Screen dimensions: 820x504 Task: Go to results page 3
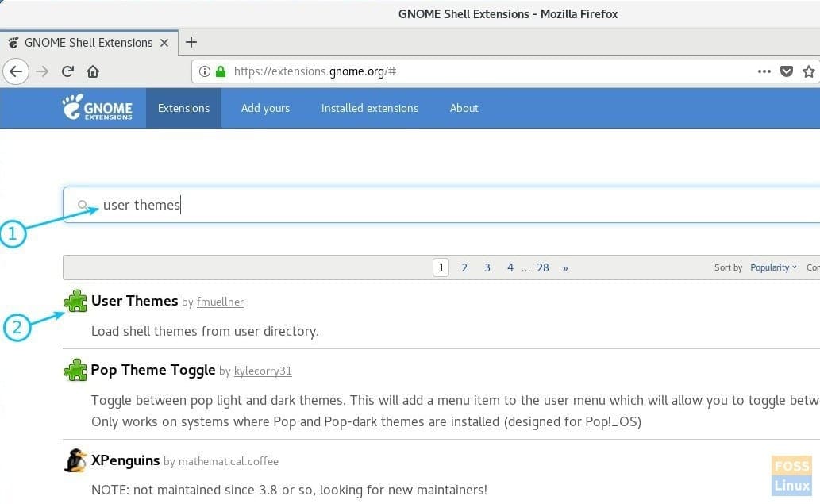[x=487, y=267]
